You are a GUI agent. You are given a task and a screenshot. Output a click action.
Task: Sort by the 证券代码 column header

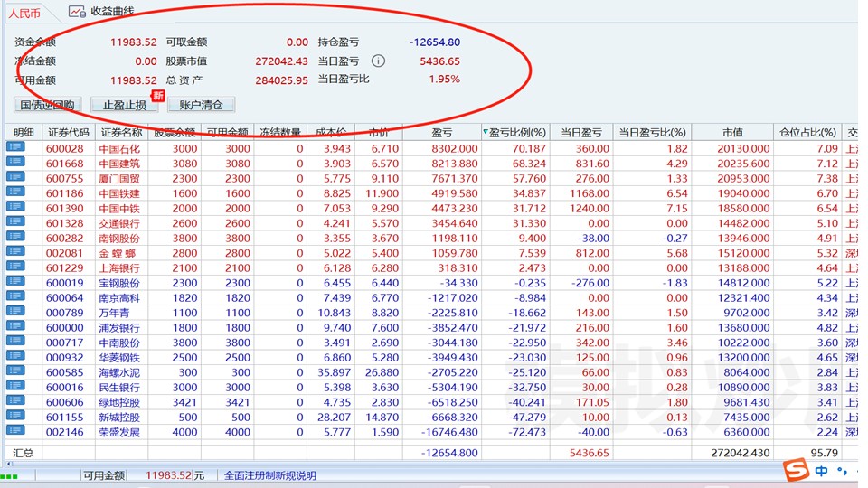69,132
